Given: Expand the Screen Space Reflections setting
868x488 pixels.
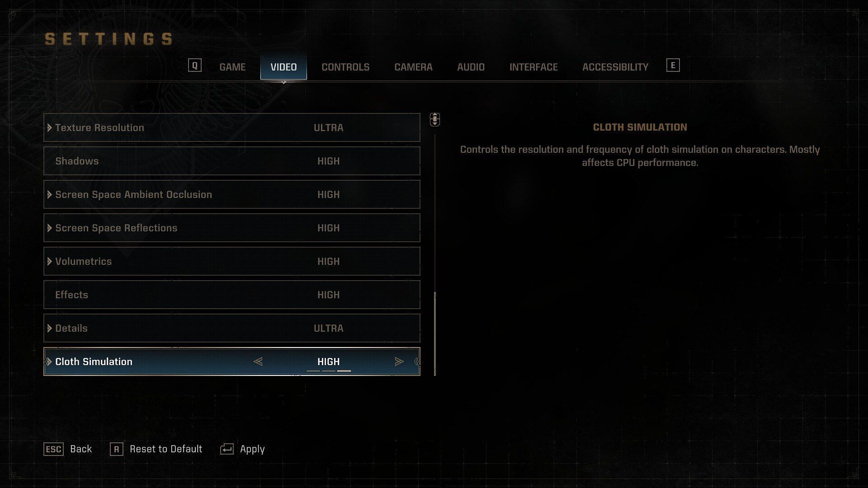Looking at the screenshot, I should tap(49, 228).
